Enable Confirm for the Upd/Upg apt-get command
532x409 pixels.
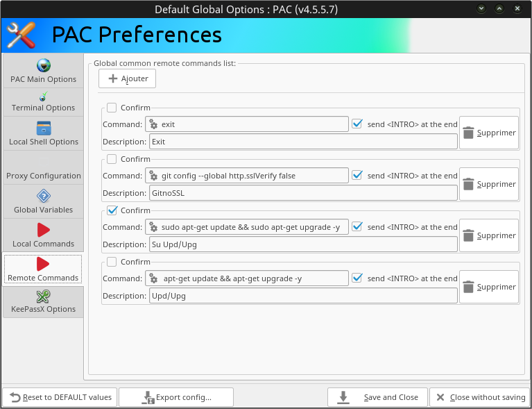pyautogui.click(x=112, y=262)
